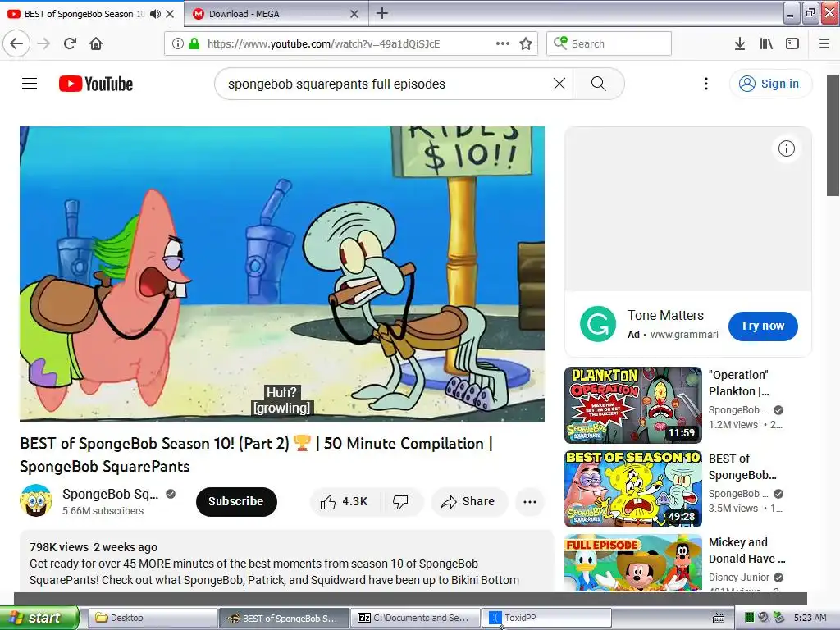Select the BEST of SpongeBob Season tab

(91, 14)
